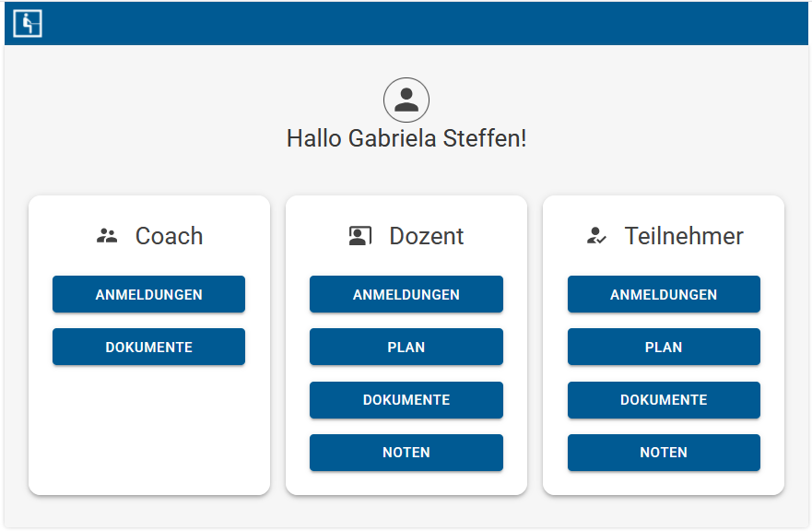Image resolution: width=812 pixels, height=531 pixels.
Task: Click the Dozent presenter icon
Action: 360,236
